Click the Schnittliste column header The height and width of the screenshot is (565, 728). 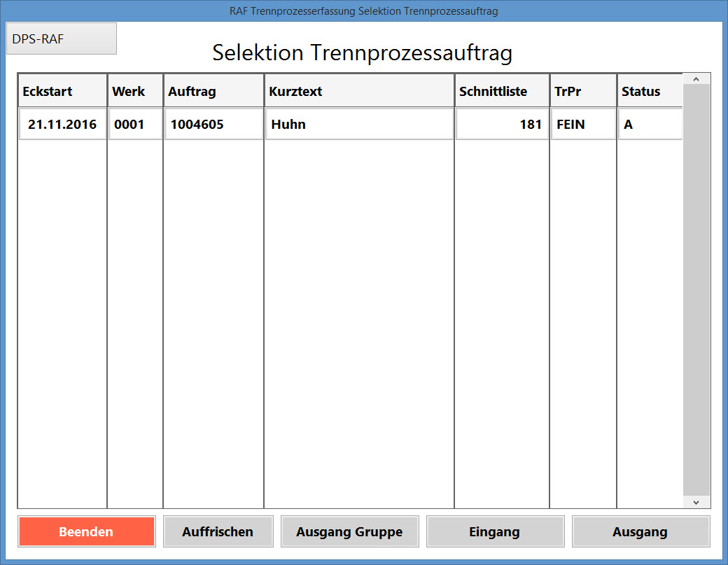502,92
